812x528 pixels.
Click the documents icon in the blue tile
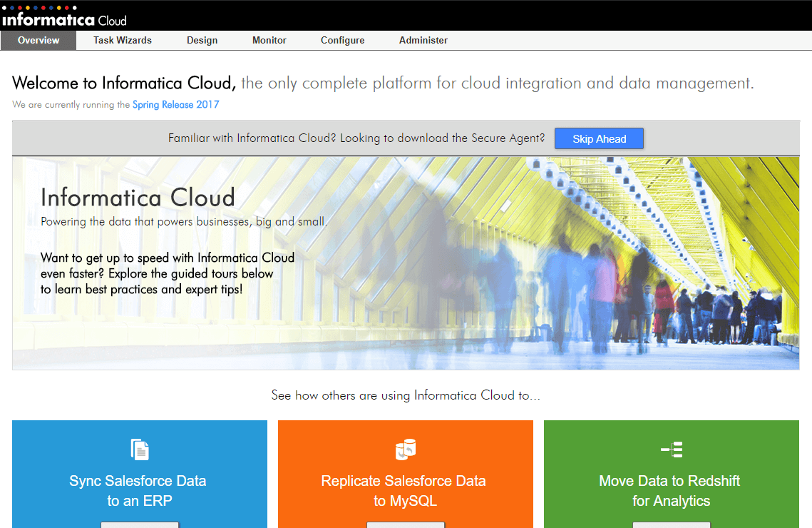tap(140, 450)
